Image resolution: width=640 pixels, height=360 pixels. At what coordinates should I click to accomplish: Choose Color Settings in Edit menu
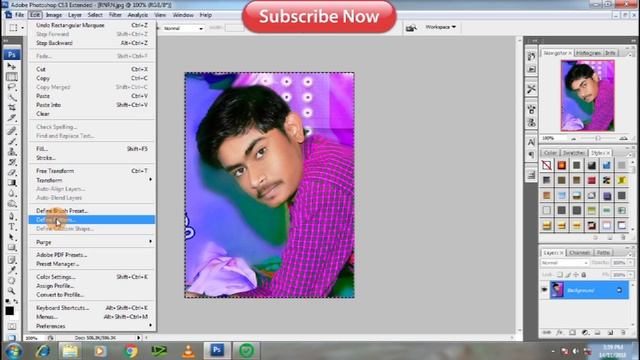[x=92, y=277]
